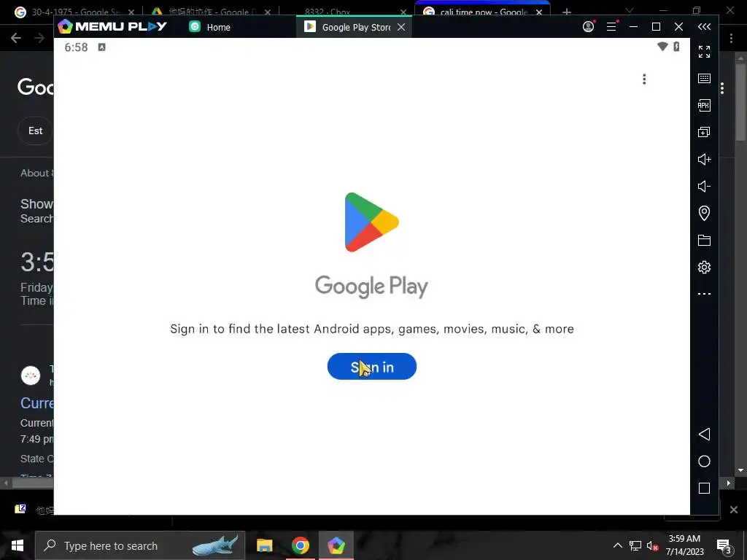Click the APK install icon
The image size is (747, 560).
click(704, 105)
